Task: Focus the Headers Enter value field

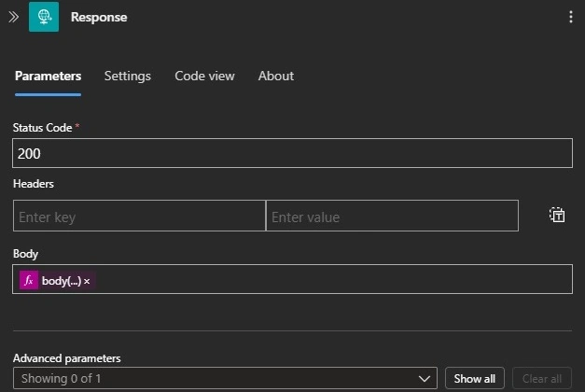Action: click(392, 216)
